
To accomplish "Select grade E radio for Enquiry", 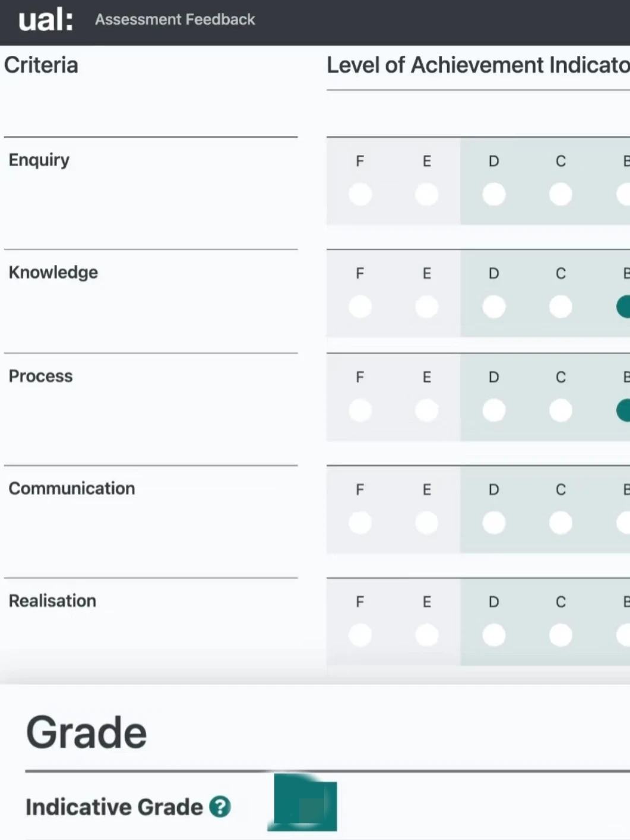I will point(426,194).
